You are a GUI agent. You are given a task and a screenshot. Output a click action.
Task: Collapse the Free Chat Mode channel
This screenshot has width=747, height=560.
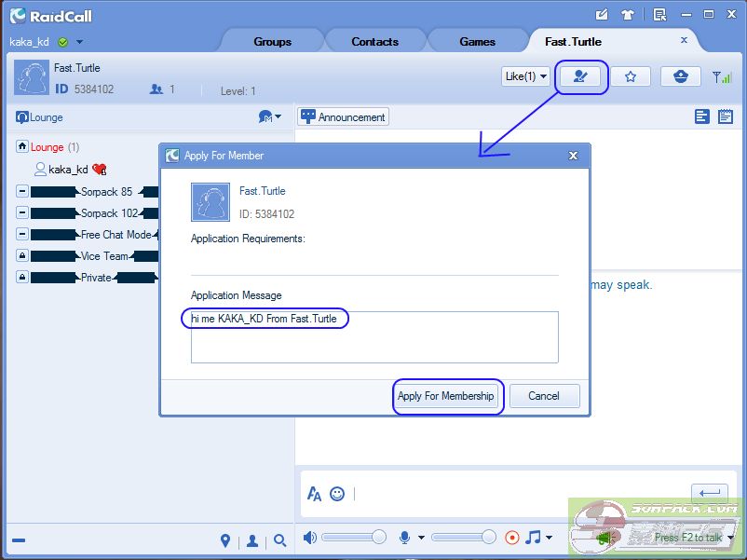tap(22, 234)
